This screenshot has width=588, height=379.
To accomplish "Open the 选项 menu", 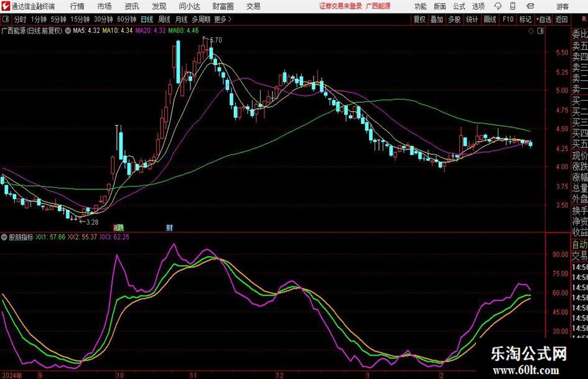I will click(x=478, y=6).
